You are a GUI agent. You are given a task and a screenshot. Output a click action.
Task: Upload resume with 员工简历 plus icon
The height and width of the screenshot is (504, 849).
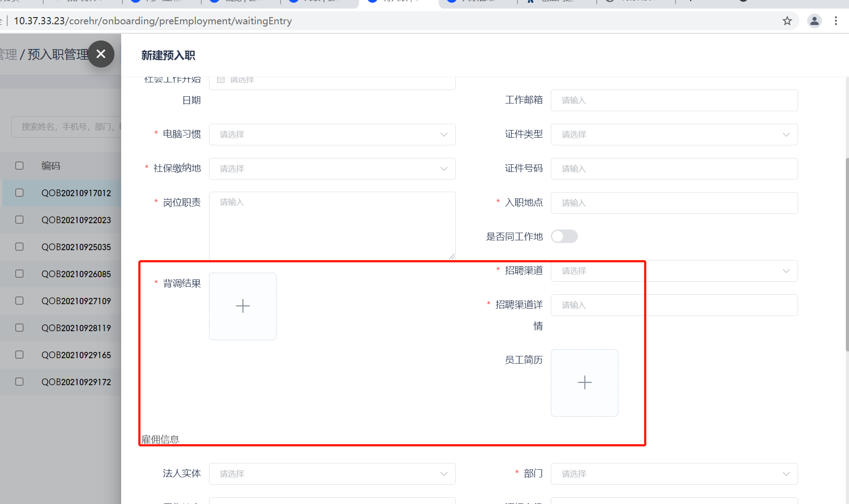tap(584, 383)
